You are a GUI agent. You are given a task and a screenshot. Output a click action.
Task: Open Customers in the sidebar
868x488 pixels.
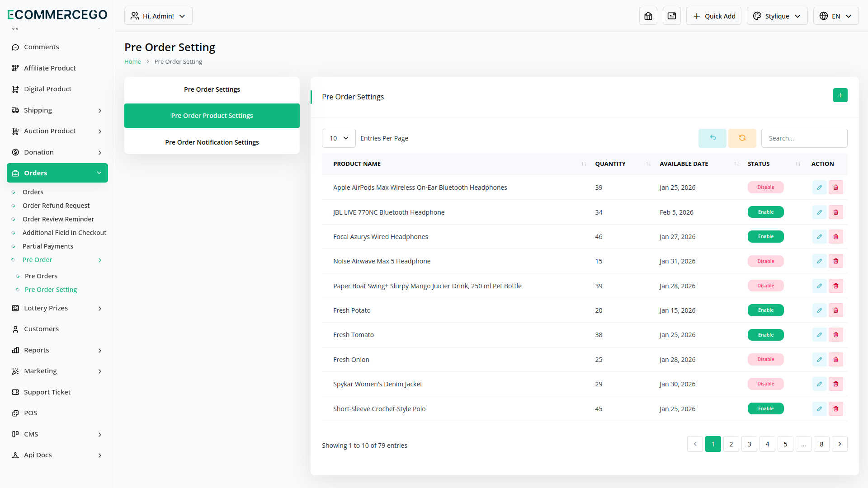pos(57,329)
